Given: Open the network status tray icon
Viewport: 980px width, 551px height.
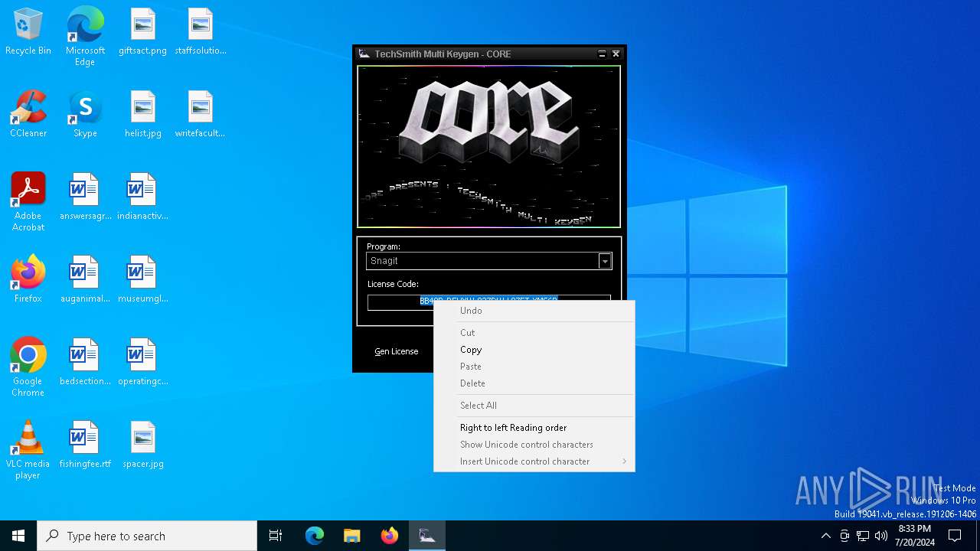Looking at the screenshot, I should 863,536.
